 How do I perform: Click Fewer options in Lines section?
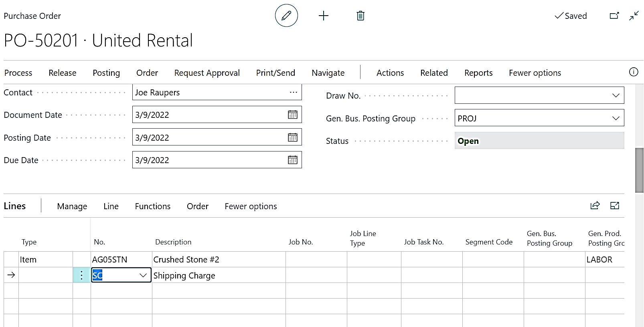(251, 206)
